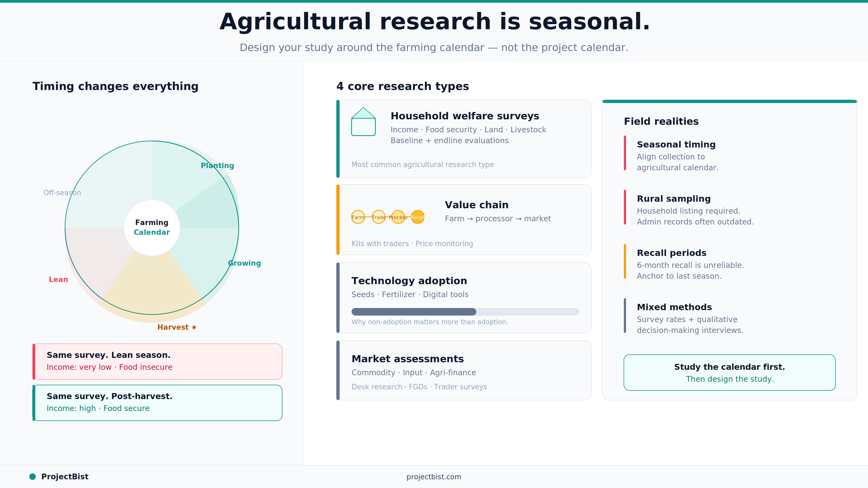The height and width of the screenshot is (488, 868).
Task: Open the Market assessments card
Action: pyautogui.click(x=464, y=370)
